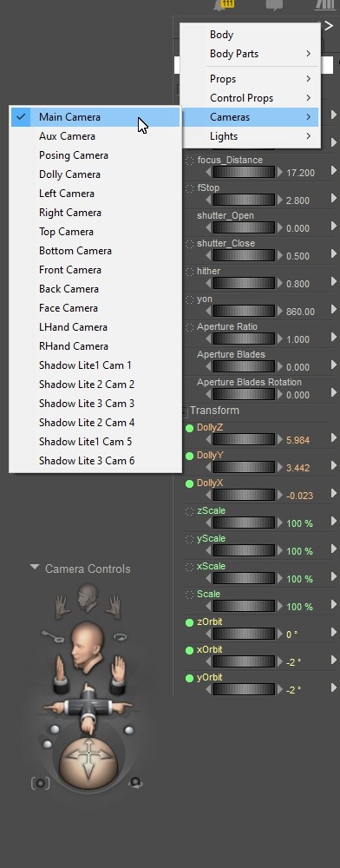Screen dimensions: 340x868
Task: Click the DollyY value field 3.442
Action: pyautogui.click(x=298, y=469)
